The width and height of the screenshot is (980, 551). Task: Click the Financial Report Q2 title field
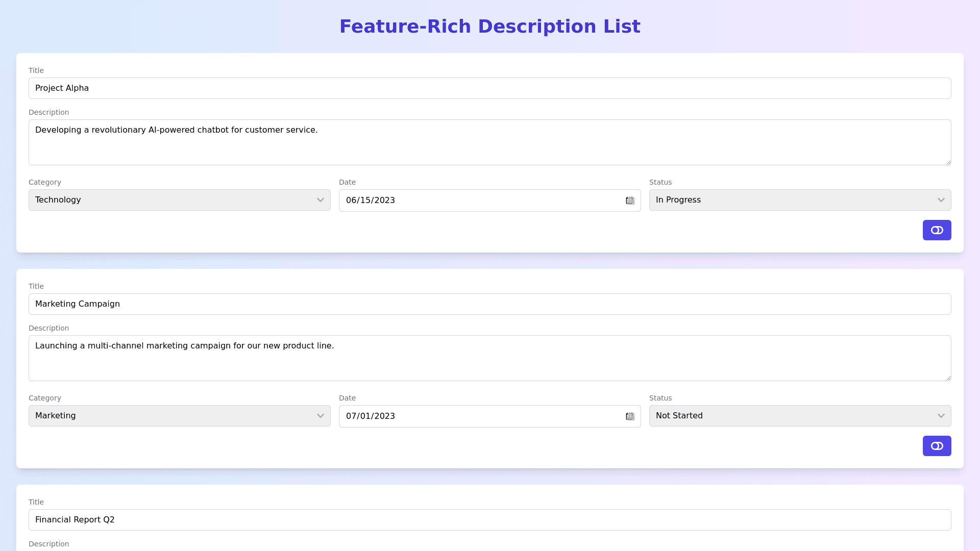coord(489,520)
